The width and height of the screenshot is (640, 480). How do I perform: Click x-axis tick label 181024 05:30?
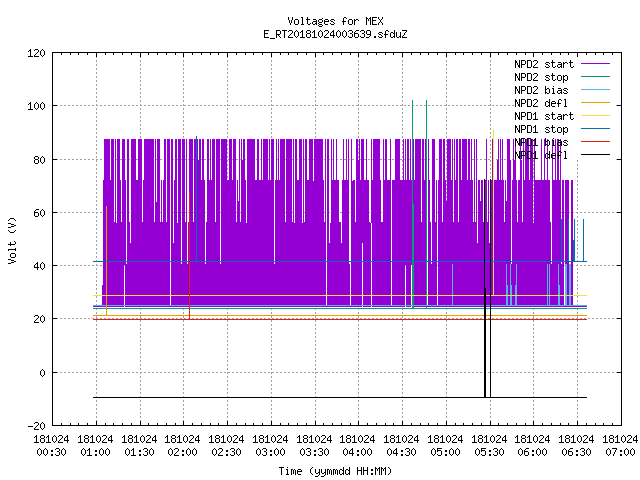tap(490, 446)
